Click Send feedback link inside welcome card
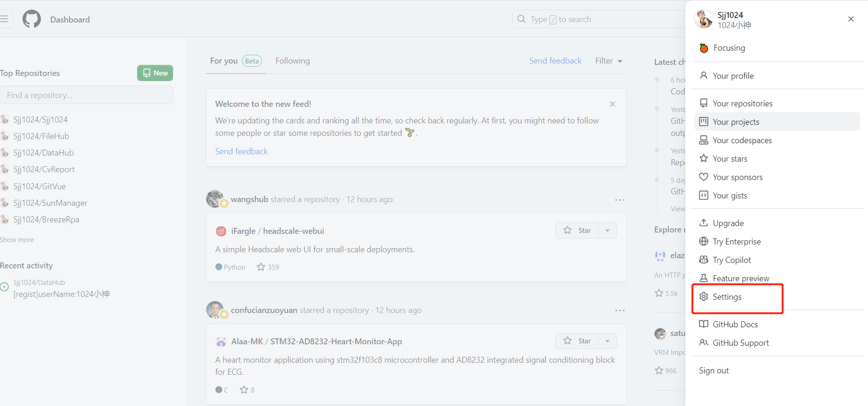The image size is (868, 406). (241, 151)
